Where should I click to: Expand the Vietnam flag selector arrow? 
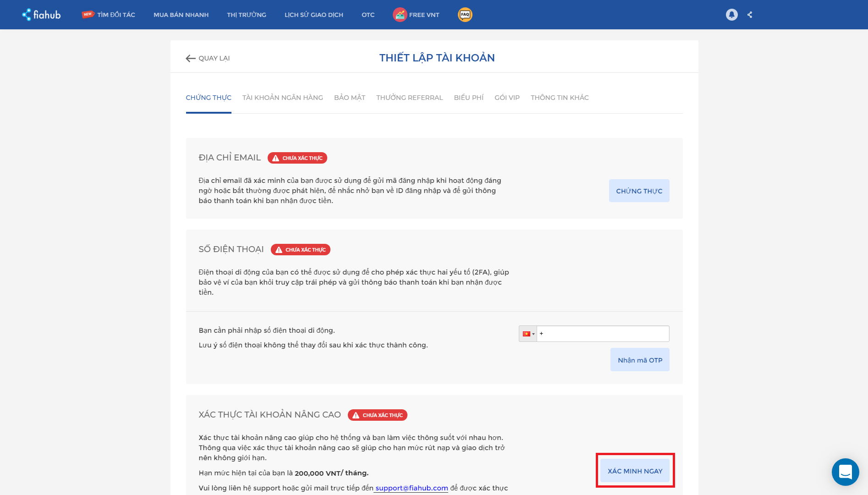pyautogui.click(x=533, y=333)
